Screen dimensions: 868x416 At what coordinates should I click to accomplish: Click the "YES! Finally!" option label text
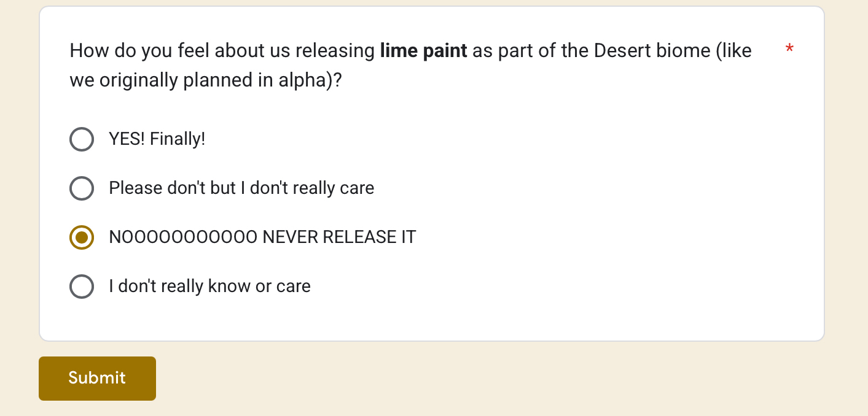[157, 139]
